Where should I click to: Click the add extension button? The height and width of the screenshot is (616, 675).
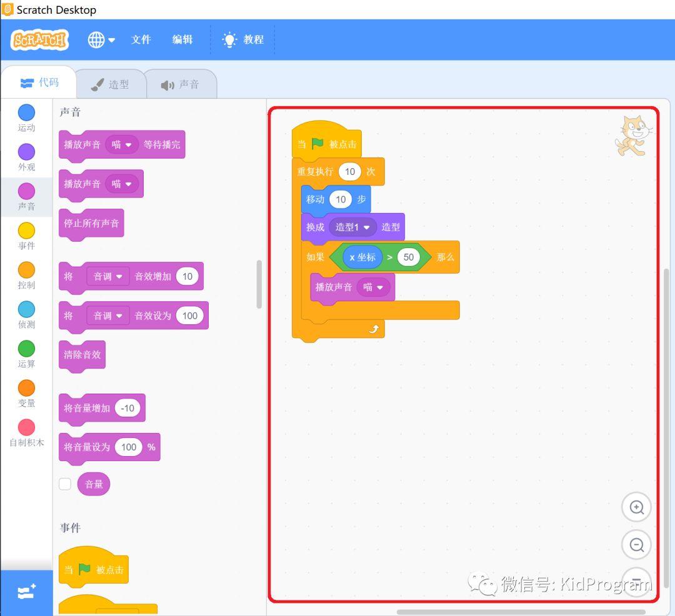point(26,593)
